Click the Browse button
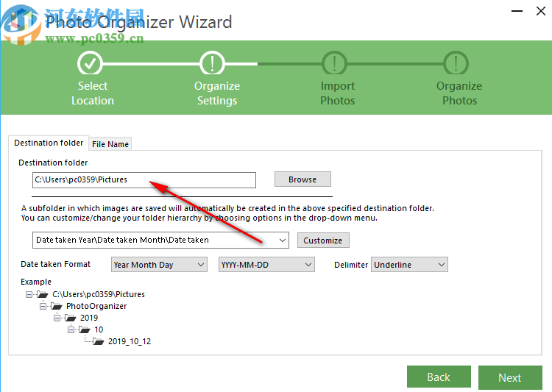Image resolution: width=552 pixels, height=392 pixels. pyautogui.click(x=302, y=179)
